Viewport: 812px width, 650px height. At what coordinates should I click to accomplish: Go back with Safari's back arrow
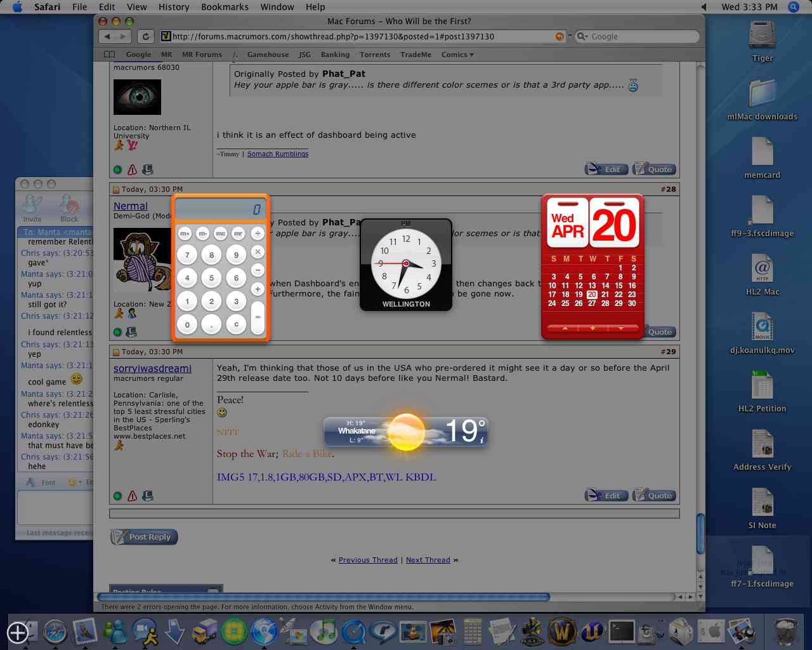pos(107,36)
